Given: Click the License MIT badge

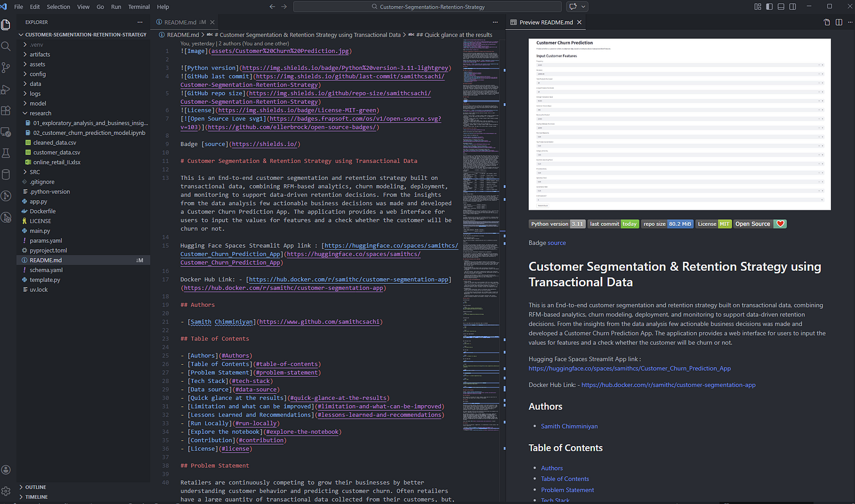Looking at the screenshot, I should [x=714, y=224].
